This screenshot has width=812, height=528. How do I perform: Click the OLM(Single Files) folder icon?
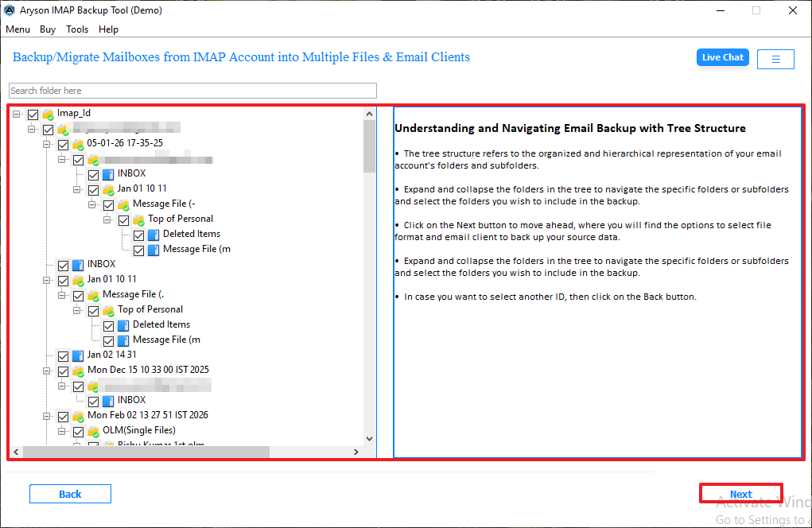coord(93,431)
